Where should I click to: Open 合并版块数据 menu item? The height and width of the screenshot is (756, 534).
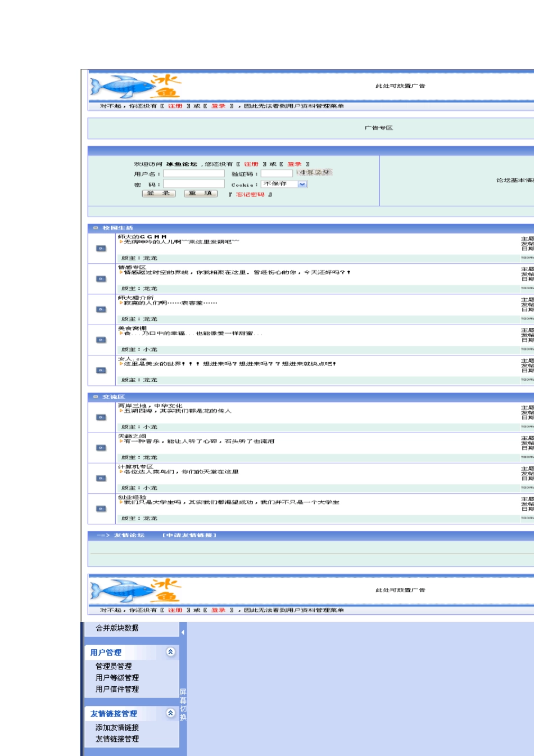click(x=117, y=628)
